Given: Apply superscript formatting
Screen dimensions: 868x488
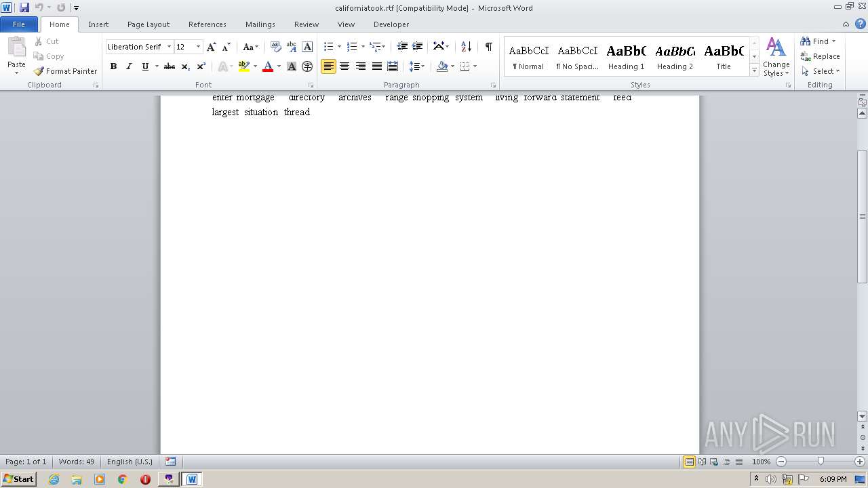Looking at the screenshot, I should pyautogui.click(x=201, y=66).
